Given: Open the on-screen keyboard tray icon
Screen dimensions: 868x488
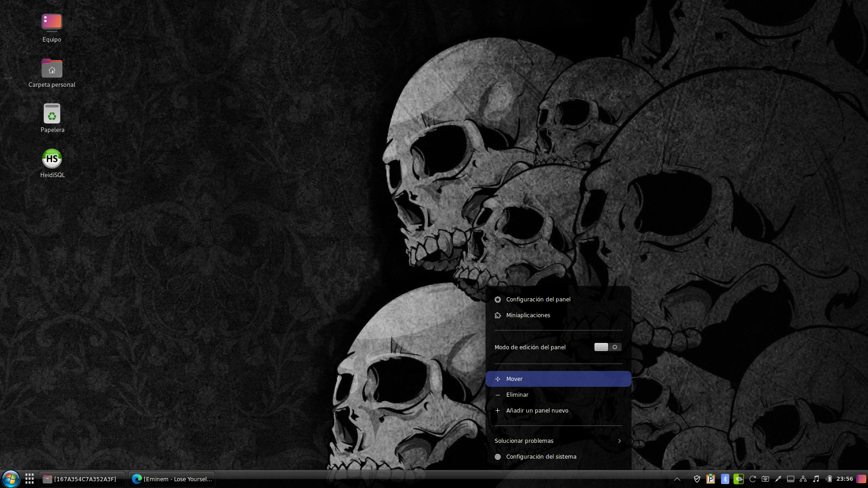Looking at the screenshot, I should pos(791,479).
